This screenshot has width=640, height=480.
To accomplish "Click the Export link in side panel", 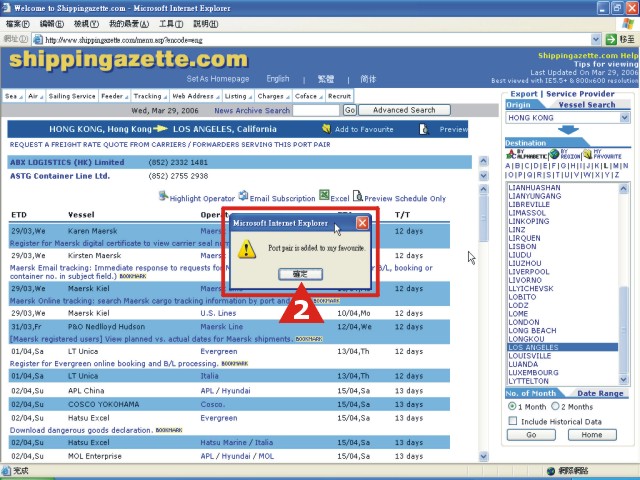I will [524, 94].
